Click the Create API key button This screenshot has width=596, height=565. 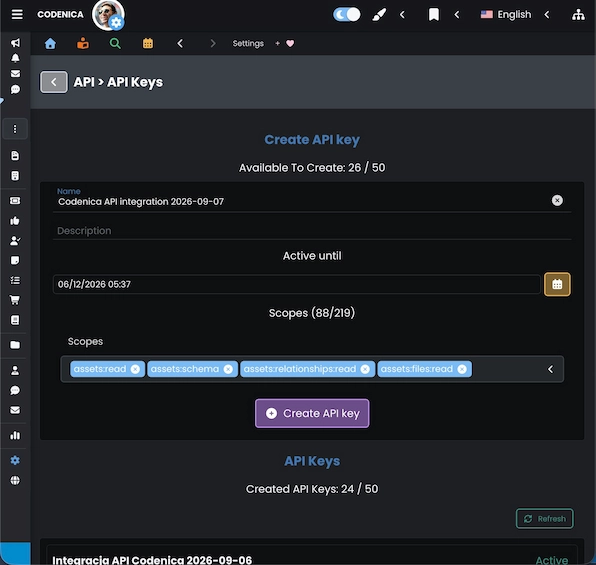312,413
